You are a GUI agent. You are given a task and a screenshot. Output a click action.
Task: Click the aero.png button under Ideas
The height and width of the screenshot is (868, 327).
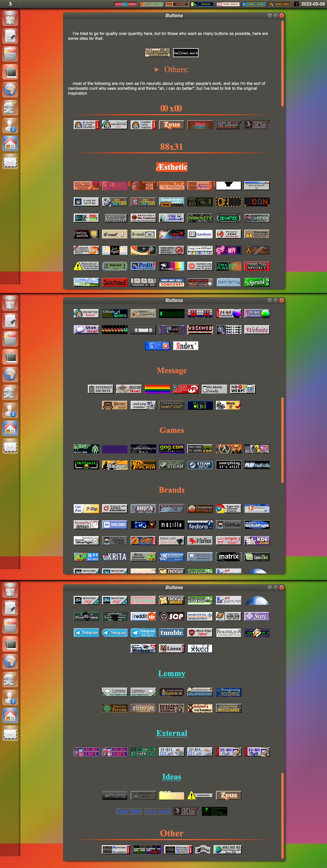pos(115,796)
